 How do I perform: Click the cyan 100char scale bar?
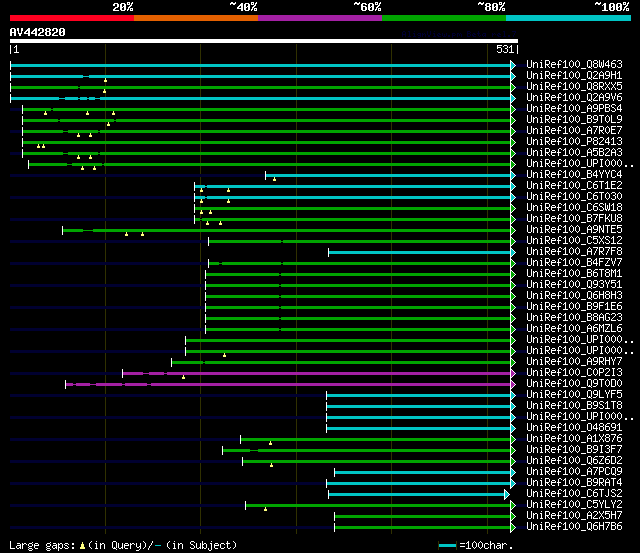447,546
